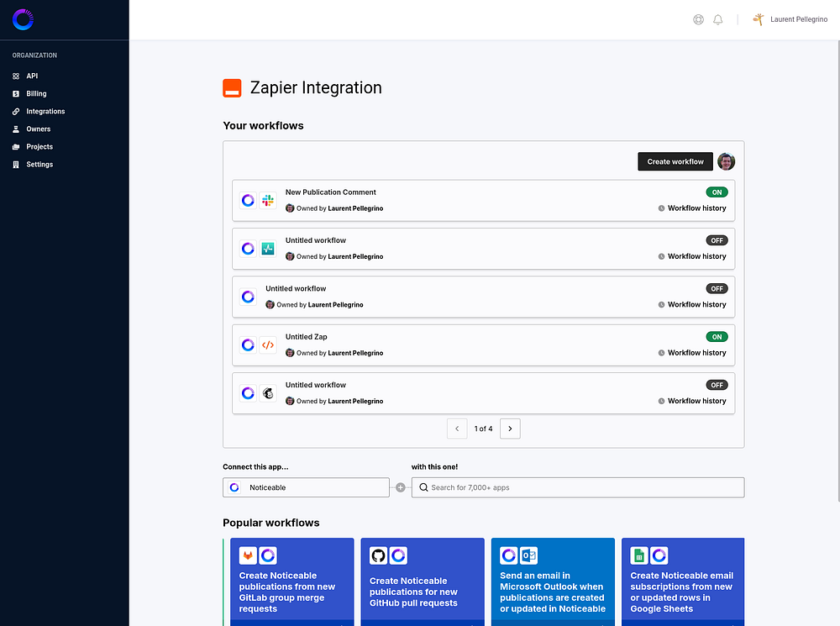
Task: Click clock icon in Untitled Zap row
Action: click(x=662, y=353)
